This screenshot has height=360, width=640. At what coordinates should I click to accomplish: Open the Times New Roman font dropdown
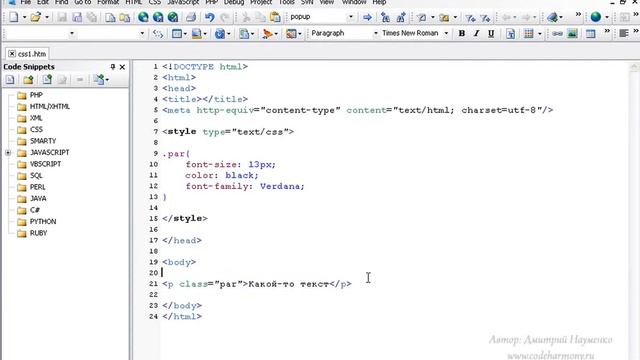[x=446, y=33]
